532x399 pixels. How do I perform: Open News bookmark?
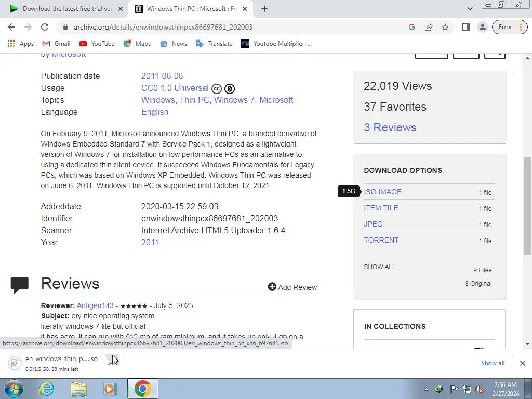(x=174, y=44)
